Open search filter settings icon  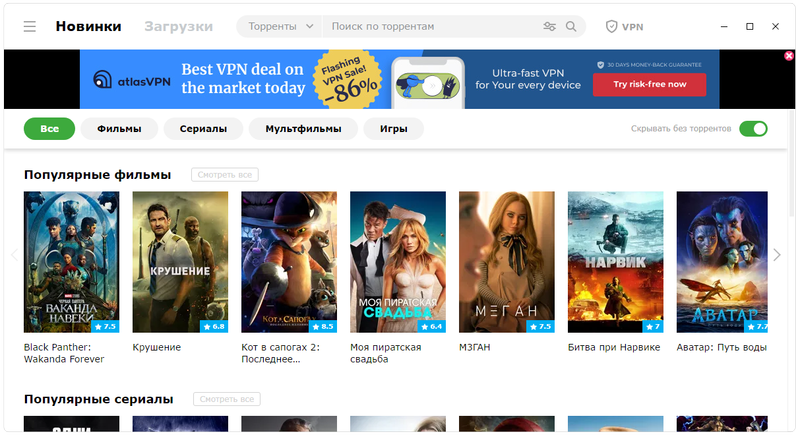pos(549,27)
